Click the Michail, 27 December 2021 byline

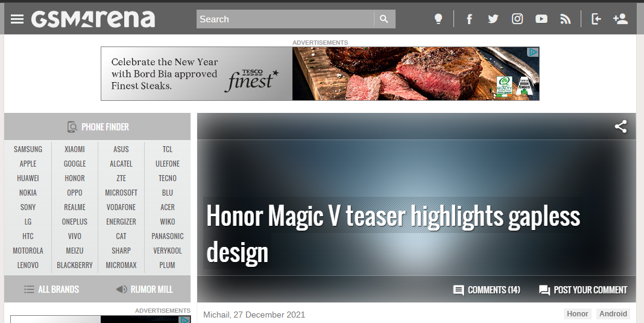[x=254, y=315]
